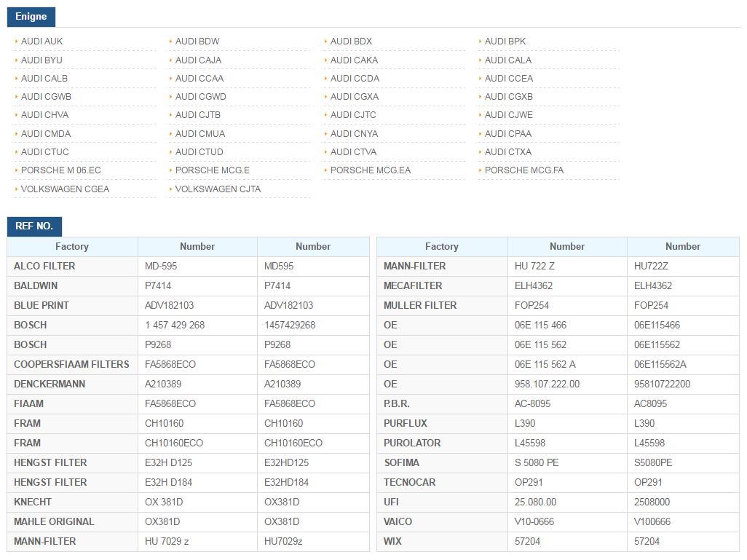Image resolution: width=747 pixels, height=560 pixels.
Task: Open the AUDI CJTB engine link
Action: pyautogui.click(x=198, y=115)
